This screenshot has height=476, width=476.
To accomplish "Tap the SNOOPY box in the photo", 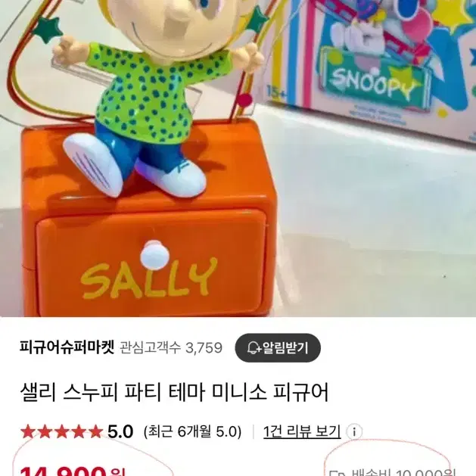I will point(369,61).
